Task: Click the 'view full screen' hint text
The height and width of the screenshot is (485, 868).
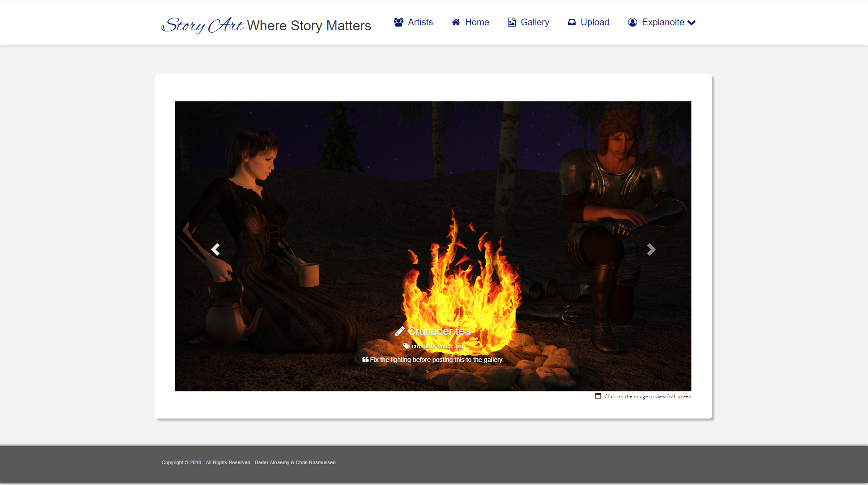Action: (x=647, y=396)
